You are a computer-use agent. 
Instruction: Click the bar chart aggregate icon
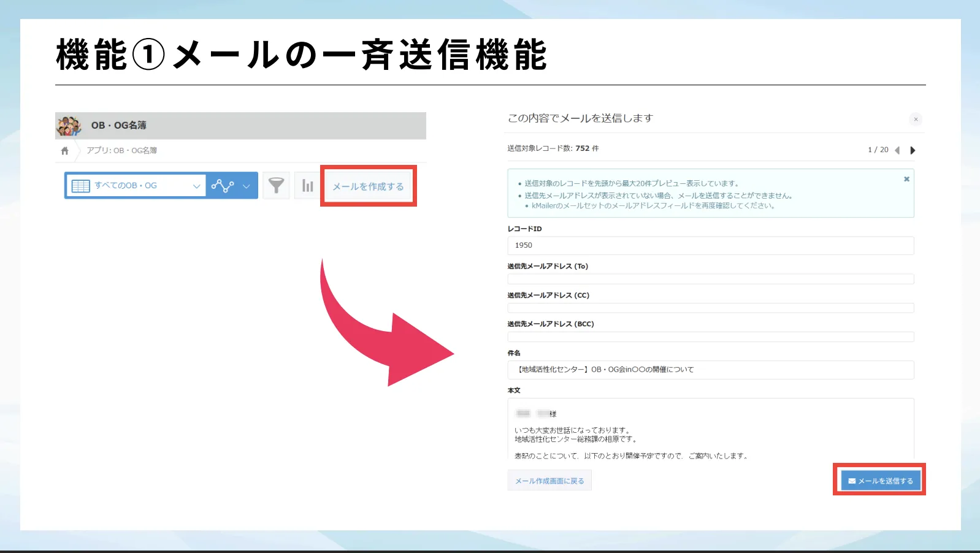pos(307,186)
